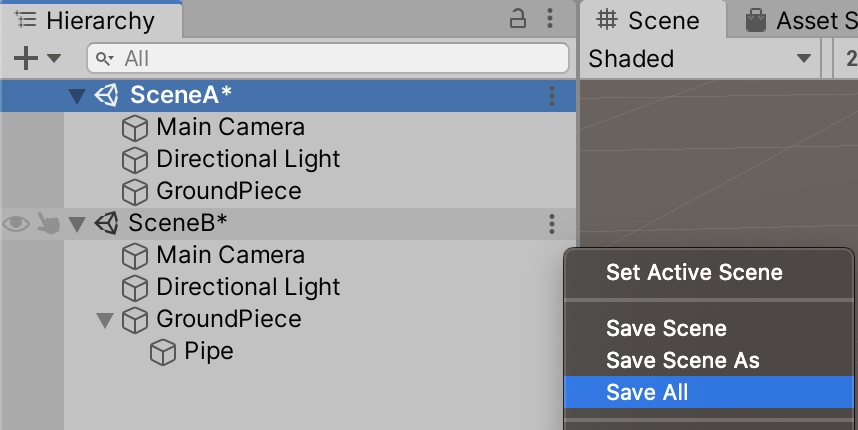858x430 pixels.
Task: Open the plus create-object dropdown
Action: click(x=37, y=59)
